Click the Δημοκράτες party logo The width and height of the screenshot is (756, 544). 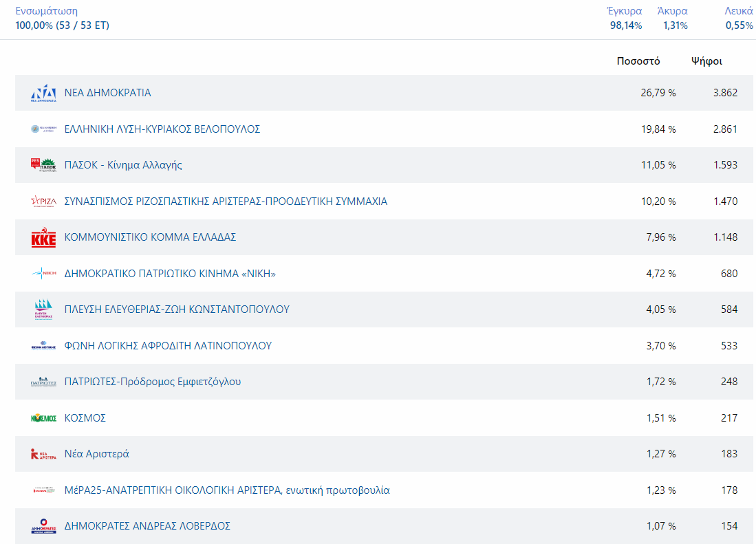tap(43, 525)
